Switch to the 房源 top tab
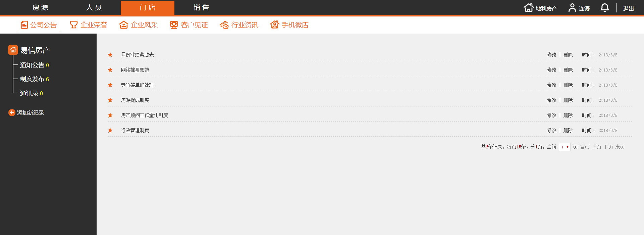The image size is (644, 235). 40,8
